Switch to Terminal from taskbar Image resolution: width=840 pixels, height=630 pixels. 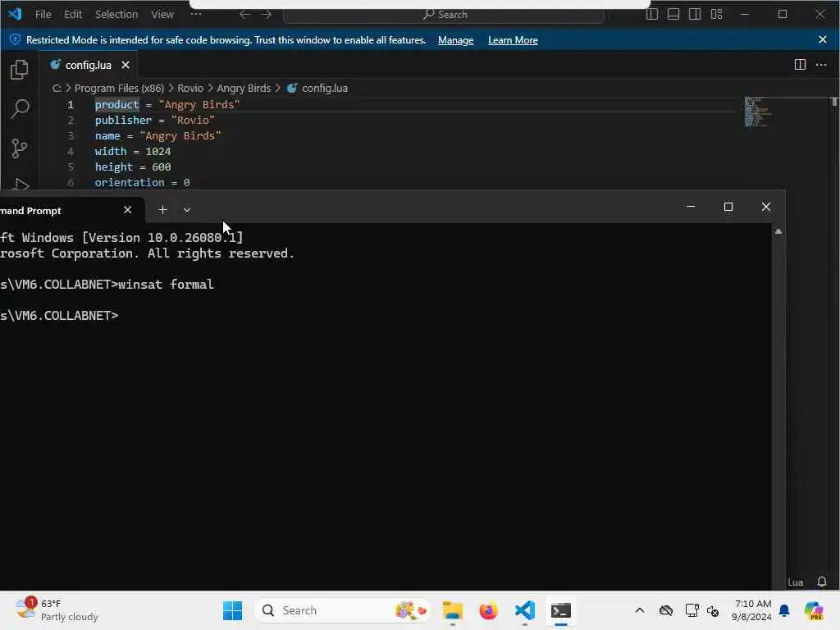(x=561, y=610)
